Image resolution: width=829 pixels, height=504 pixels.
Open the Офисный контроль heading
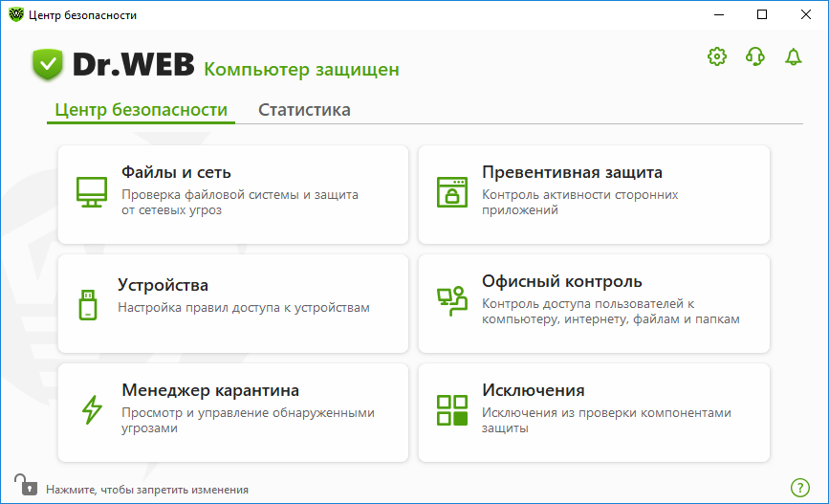[562, 281]
